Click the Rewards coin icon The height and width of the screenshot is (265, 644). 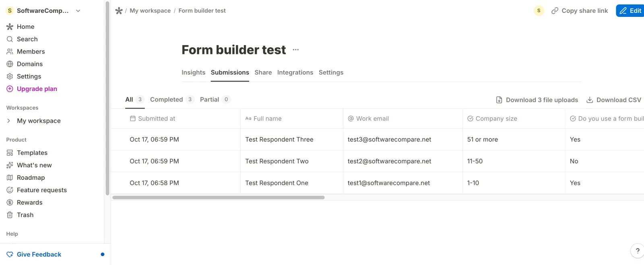pyautogui.click(x=10, y=203)
